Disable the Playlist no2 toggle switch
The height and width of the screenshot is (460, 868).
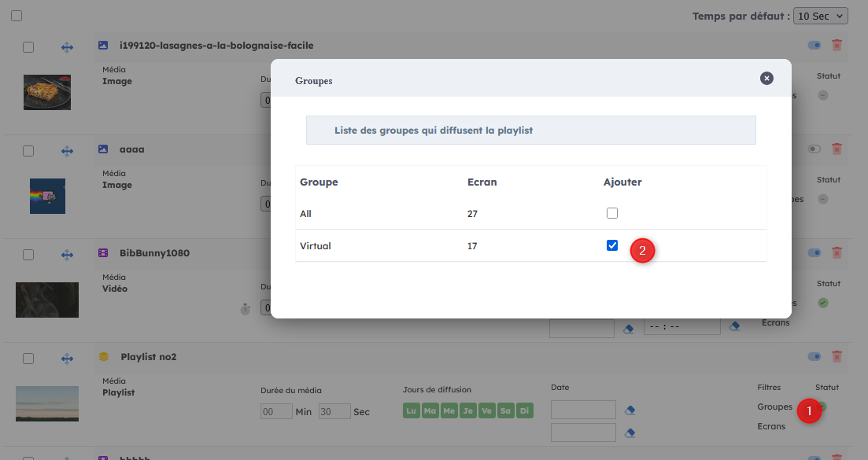click(814, 357)
